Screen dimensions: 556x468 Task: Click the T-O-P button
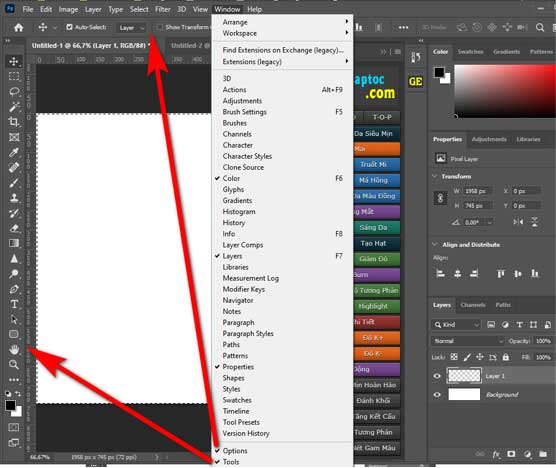(382, 117)
